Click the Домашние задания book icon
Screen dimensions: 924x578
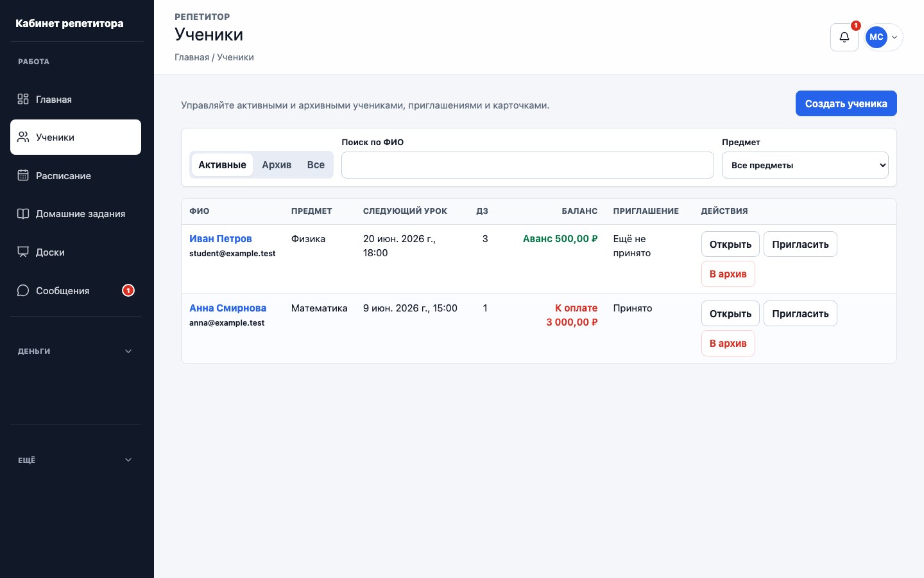(x=23, y=214)
